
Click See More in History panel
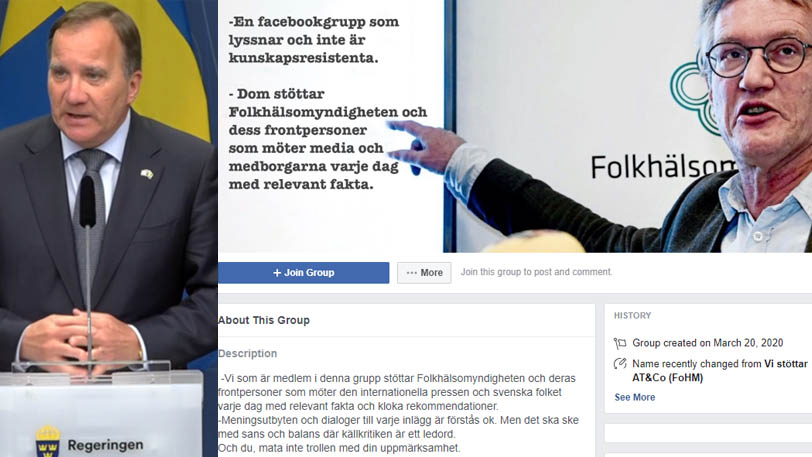[634, 397]
